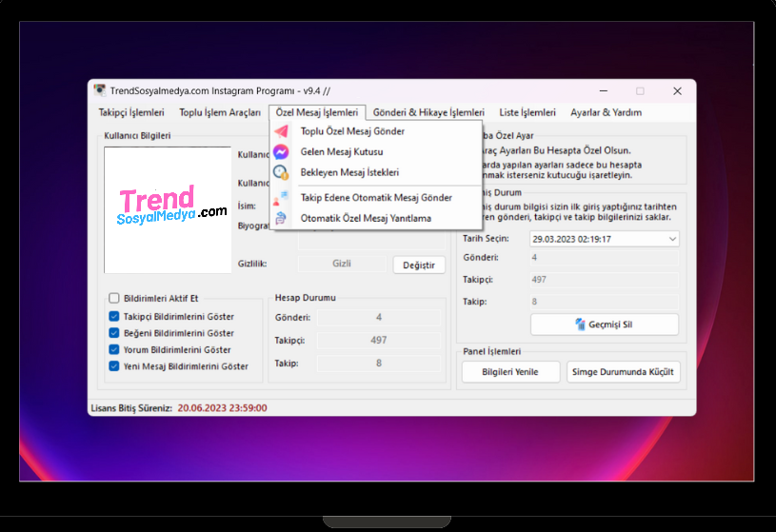The image size is (776, 532).
Task: Disable Yorum Bildirimlerini Göster checkbox
Action: 114,349
